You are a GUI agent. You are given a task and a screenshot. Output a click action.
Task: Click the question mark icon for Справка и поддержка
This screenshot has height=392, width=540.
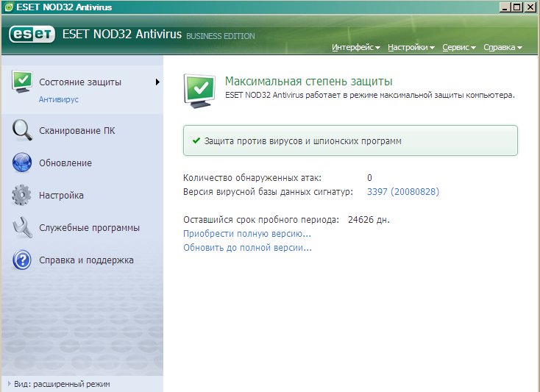click(x=22, y=260)
